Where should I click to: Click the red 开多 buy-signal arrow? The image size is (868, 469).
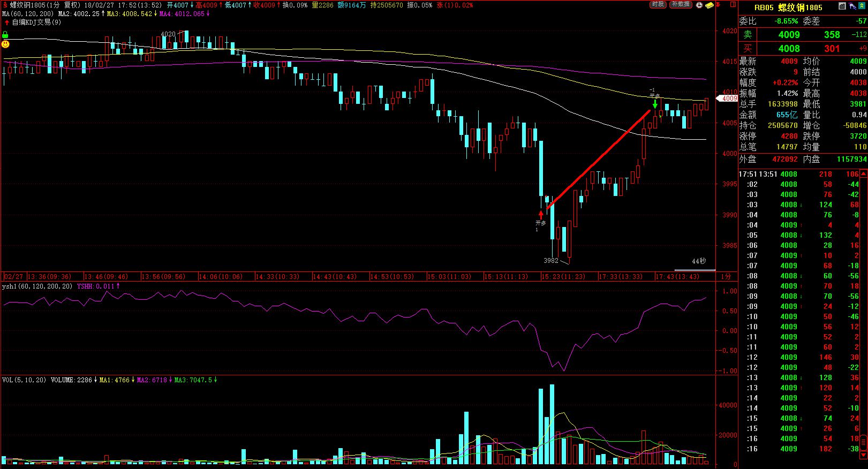[541, 215]
